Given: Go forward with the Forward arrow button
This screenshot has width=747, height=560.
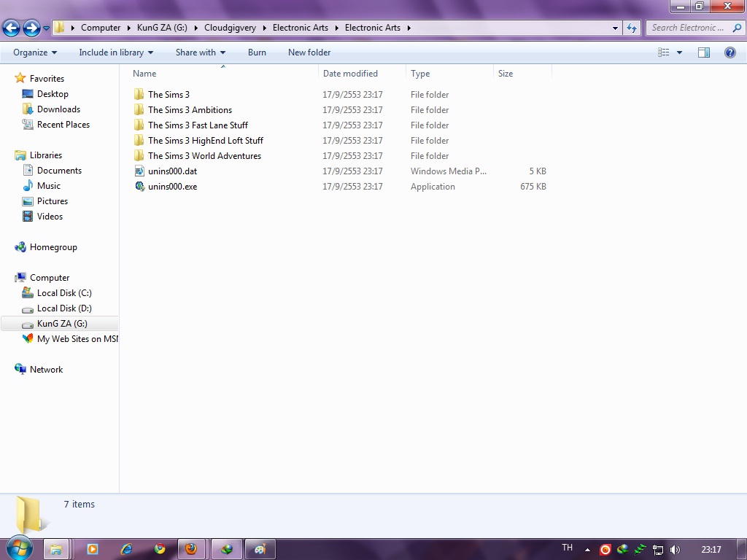Looking at the screenshot, I should pos(32,28).
